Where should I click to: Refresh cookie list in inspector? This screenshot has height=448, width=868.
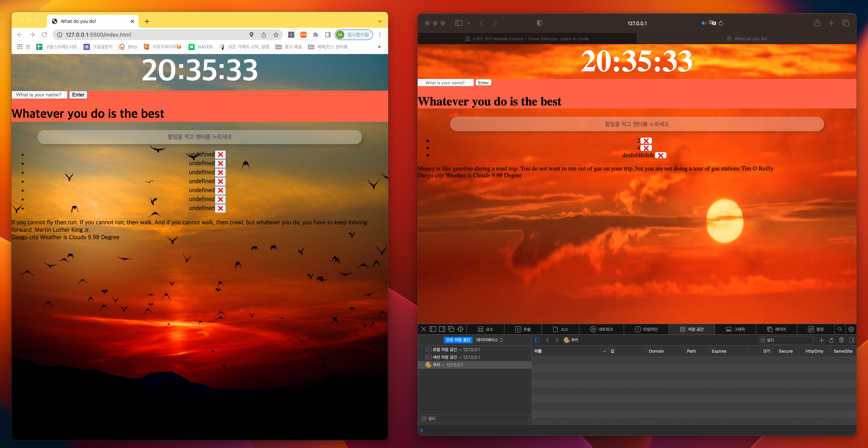click(x=831, y=340)
